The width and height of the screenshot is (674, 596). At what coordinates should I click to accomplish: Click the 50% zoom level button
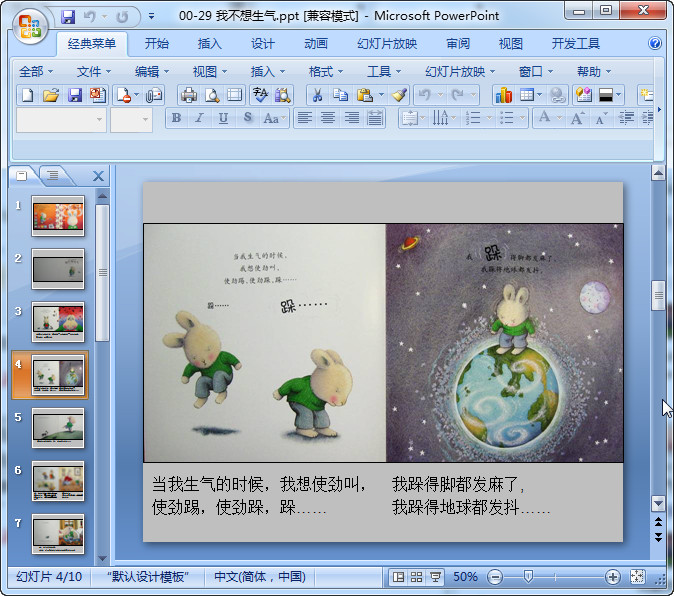(x=466, y=577)
